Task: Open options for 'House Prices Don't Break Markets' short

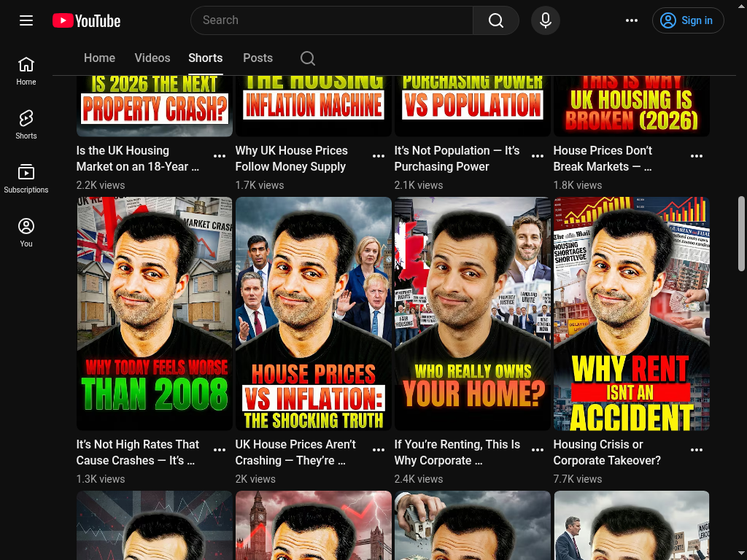Action: pyautogui.click(x=697, y=156)
